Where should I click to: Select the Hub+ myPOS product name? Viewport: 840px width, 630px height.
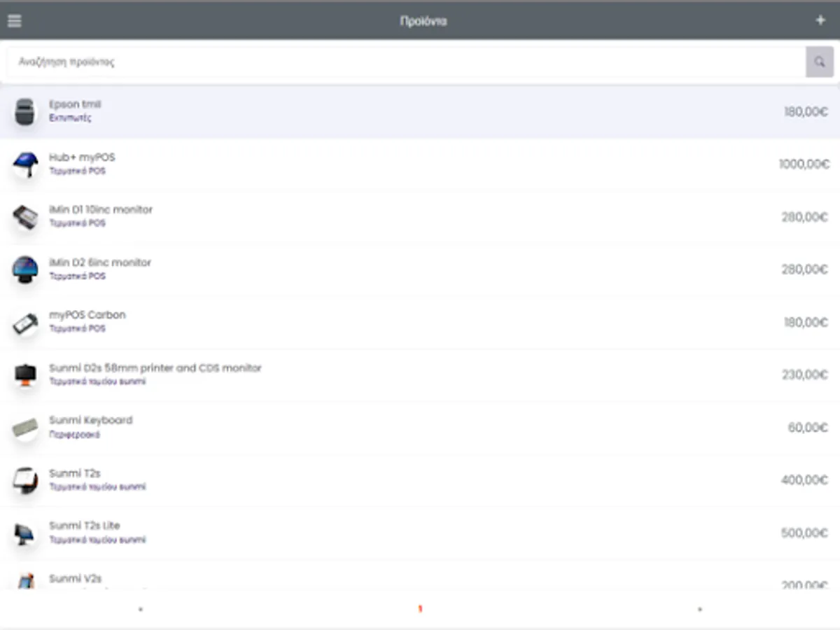(82, 157)
